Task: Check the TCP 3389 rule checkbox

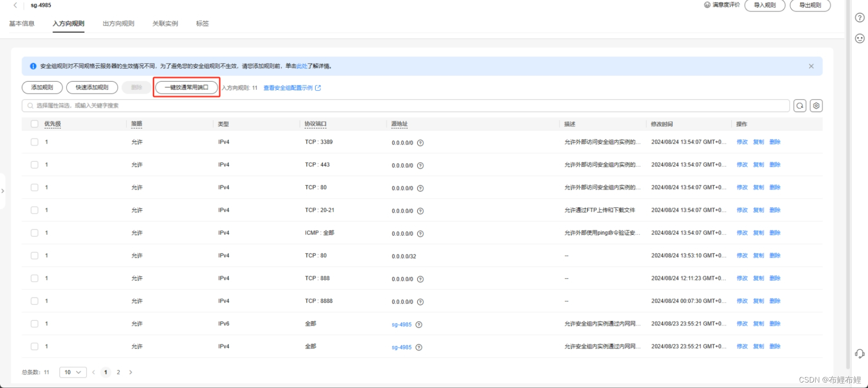Action: (x=35, y=142)
